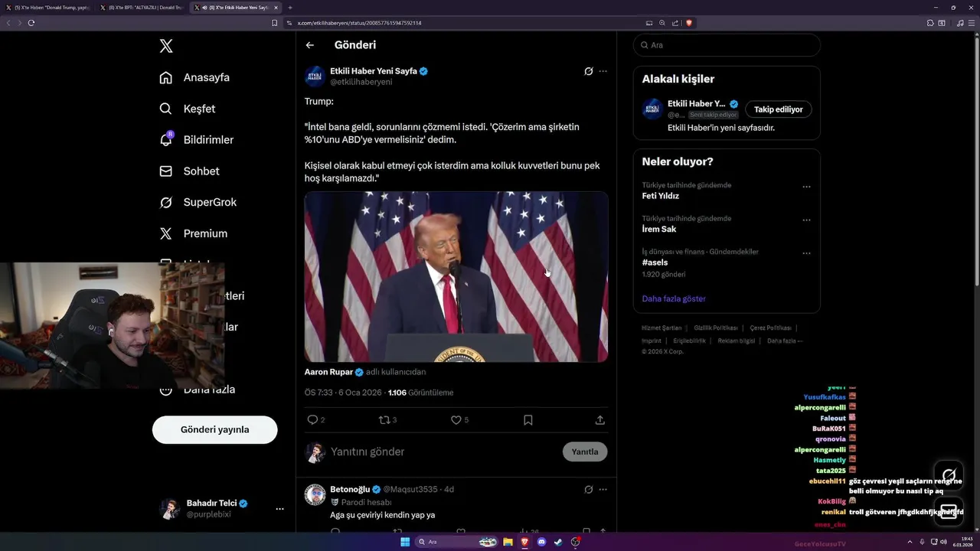Reload the page

coord(31,23)
